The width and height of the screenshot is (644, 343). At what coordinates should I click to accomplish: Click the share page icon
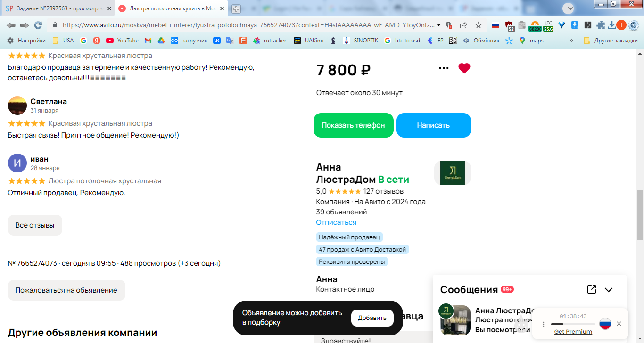click(x=463, y=25)
